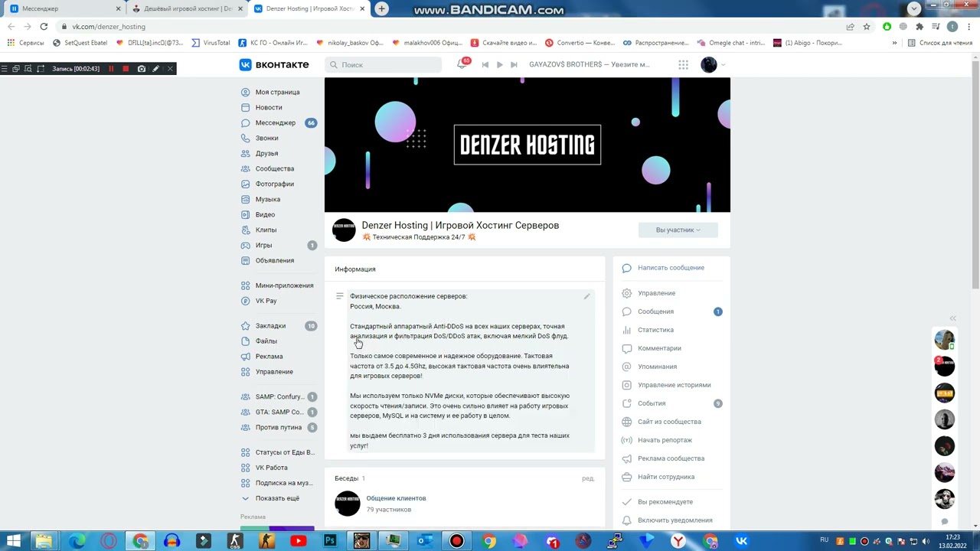The height and width of the screenshot is (551, 980).
Task: Open Сообщества list
Action: pyautogui.click(x=274, y=168)
